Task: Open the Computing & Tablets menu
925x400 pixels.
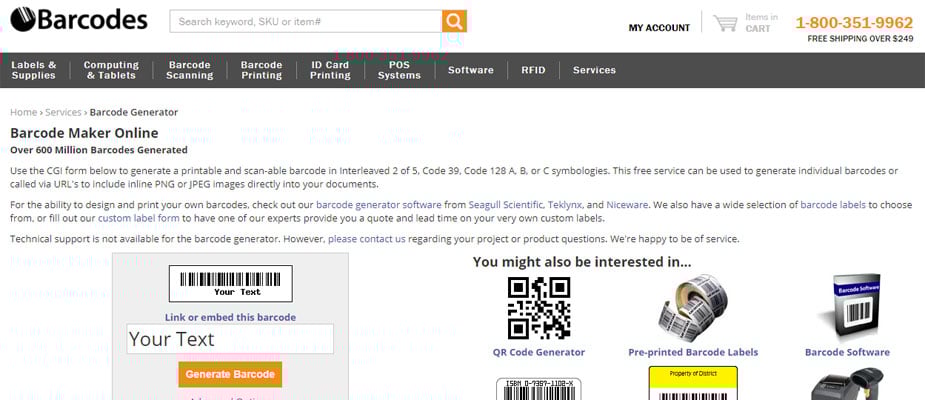Action: 111,70
